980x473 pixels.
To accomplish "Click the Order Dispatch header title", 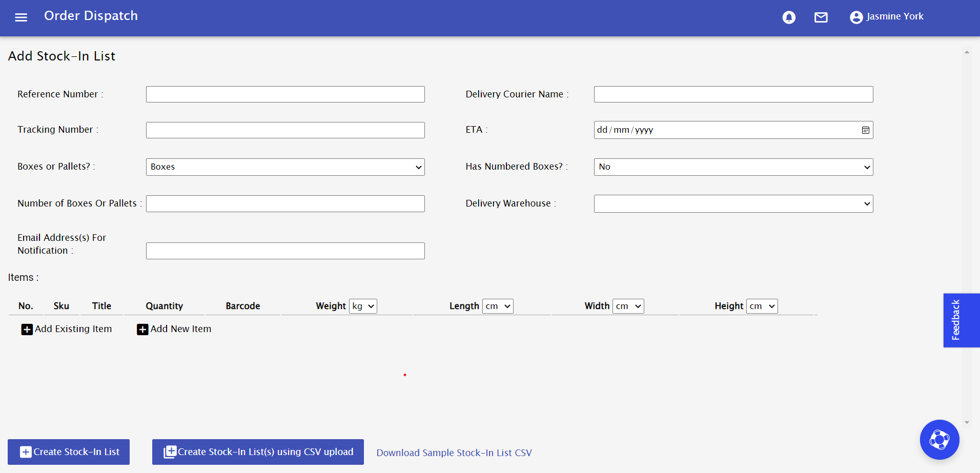I will (x=91, y=16).
